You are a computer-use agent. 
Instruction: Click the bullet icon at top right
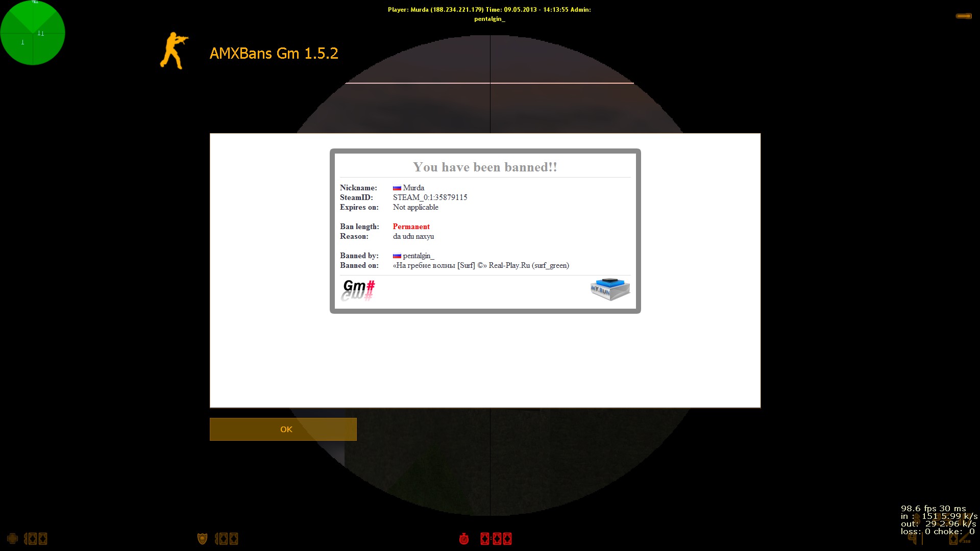(x=963, y=16)
